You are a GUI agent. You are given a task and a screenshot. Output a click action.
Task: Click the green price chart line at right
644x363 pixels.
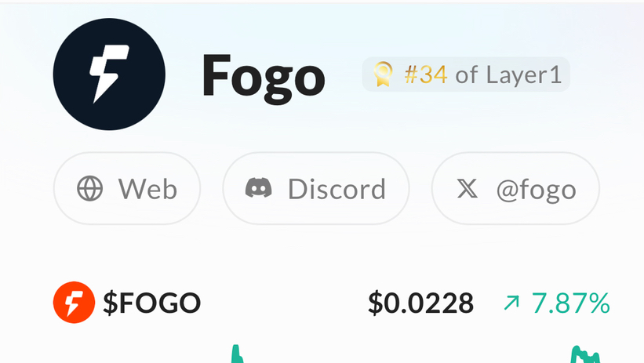pyautogui.click(x=585, y=355)
